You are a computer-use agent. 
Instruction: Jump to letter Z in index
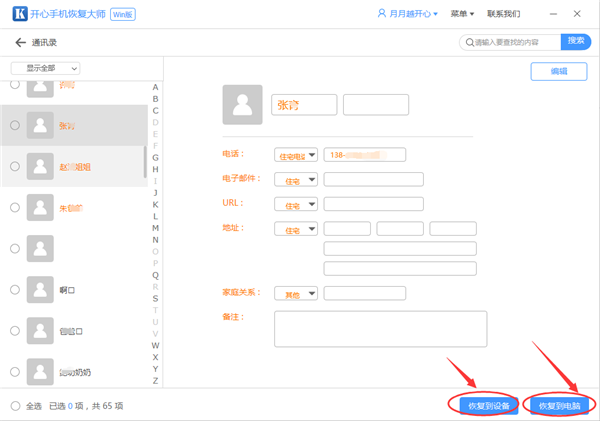point(155,381)
